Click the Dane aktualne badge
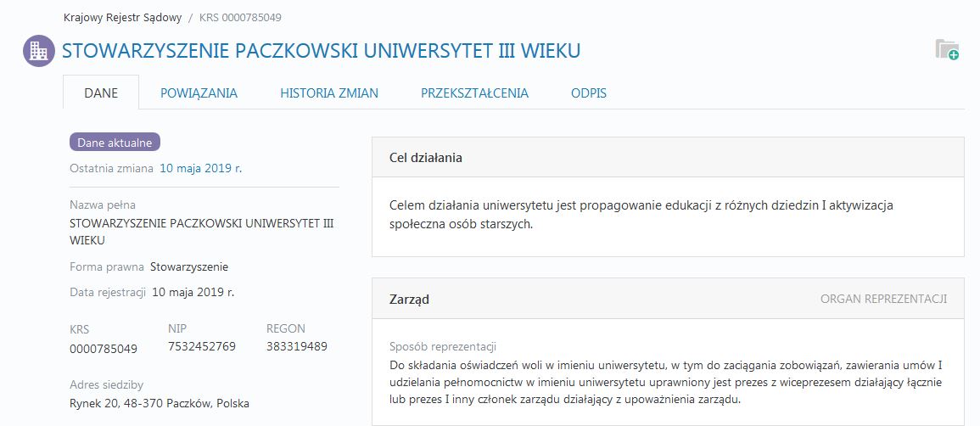 coord(115,143)
